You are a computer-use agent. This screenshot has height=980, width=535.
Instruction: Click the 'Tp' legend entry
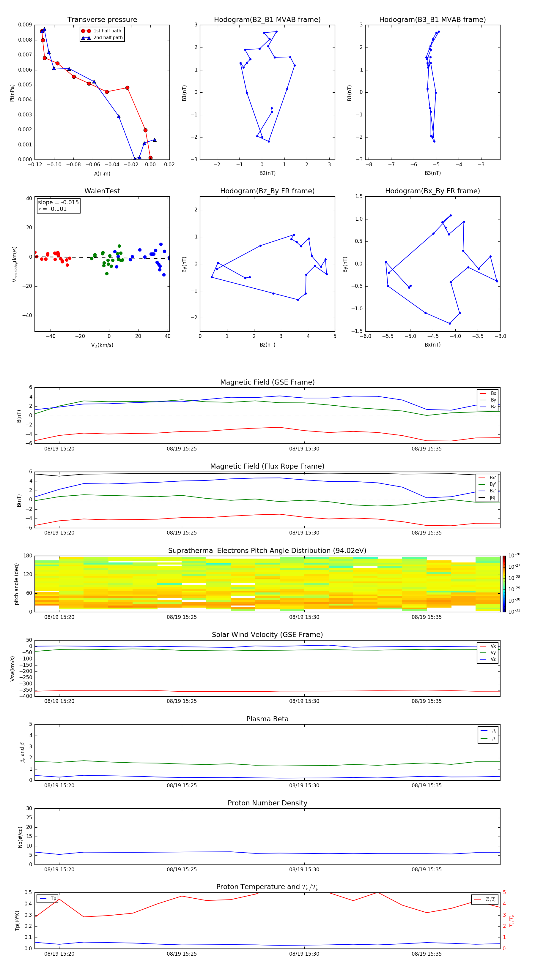point(48,899)
